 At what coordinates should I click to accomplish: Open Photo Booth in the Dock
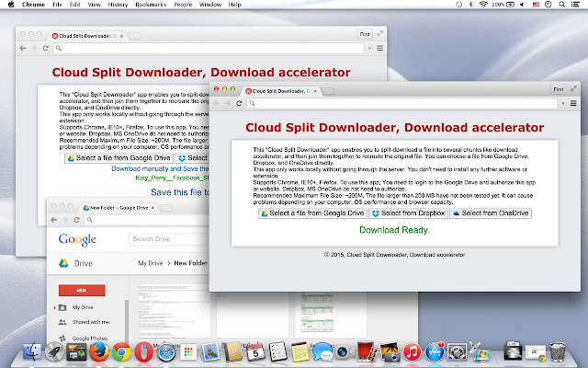pos(367,351)
